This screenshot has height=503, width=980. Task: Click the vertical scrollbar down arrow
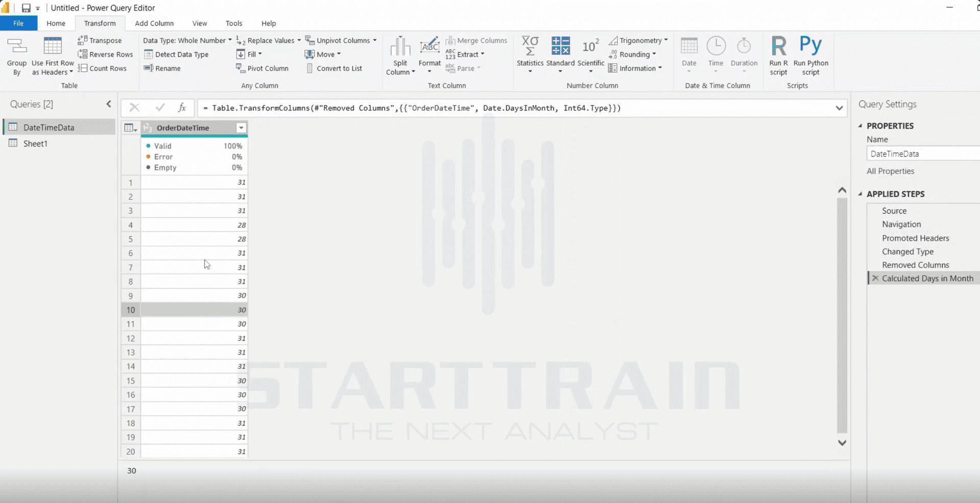tap(842, 443)
